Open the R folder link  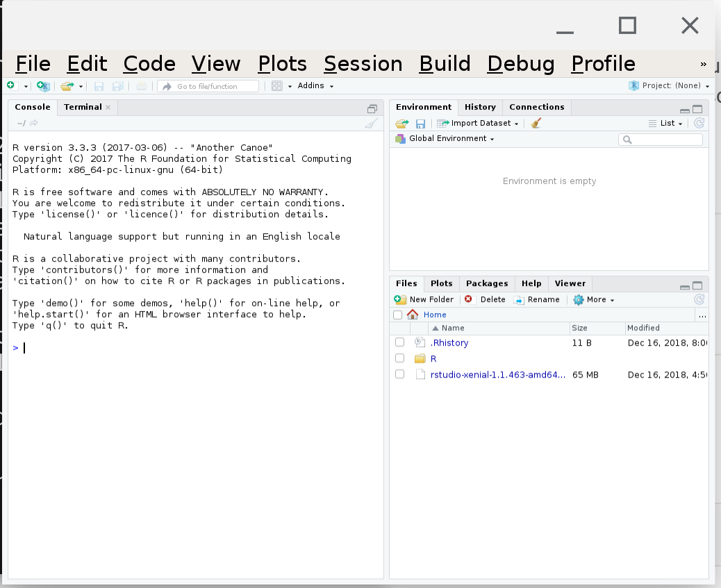pos(433,359)
